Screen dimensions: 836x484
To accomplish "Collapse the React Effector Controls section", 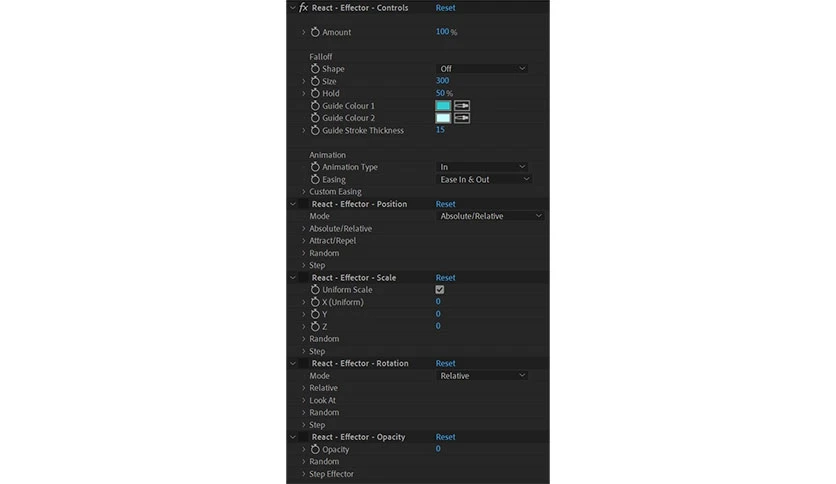I will (293, 7).
